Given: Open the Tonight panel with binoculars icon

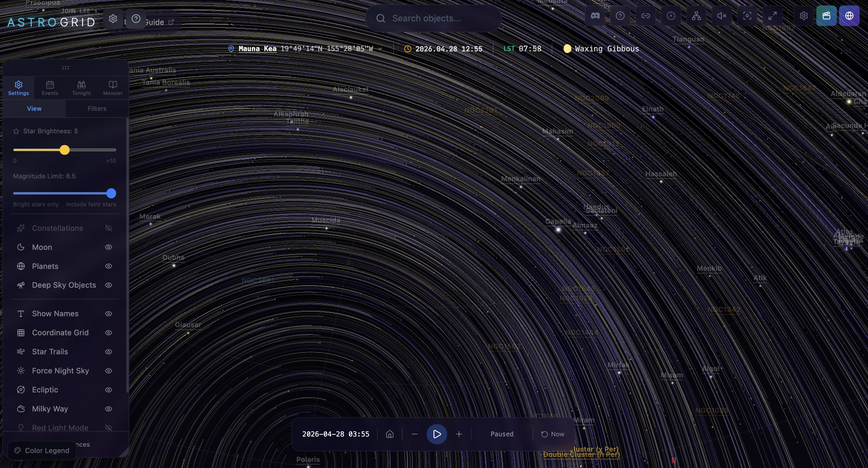Looking at the screenshot, I should coord(81,88).
